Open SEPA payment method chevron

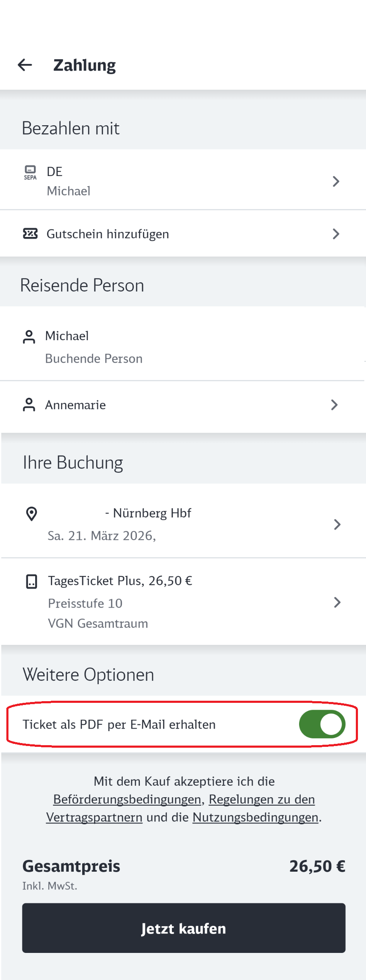click(x=336, y=182)
